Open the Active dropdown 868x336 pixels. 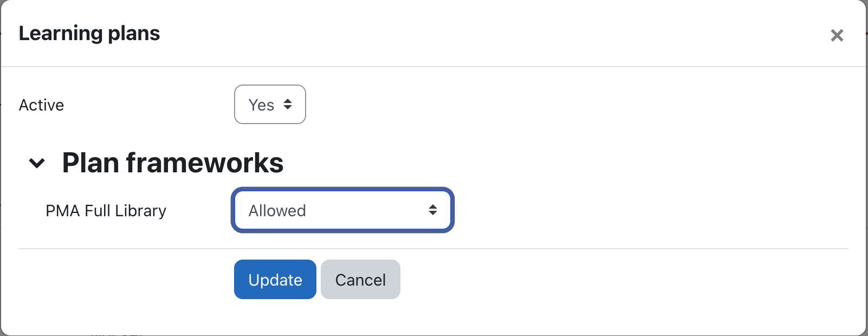[x=270, y=105]
